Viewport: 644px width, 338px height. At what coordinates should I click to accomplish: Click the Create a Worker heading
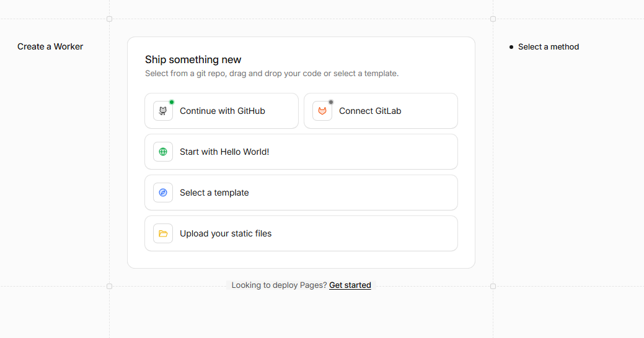pos(50,47)
